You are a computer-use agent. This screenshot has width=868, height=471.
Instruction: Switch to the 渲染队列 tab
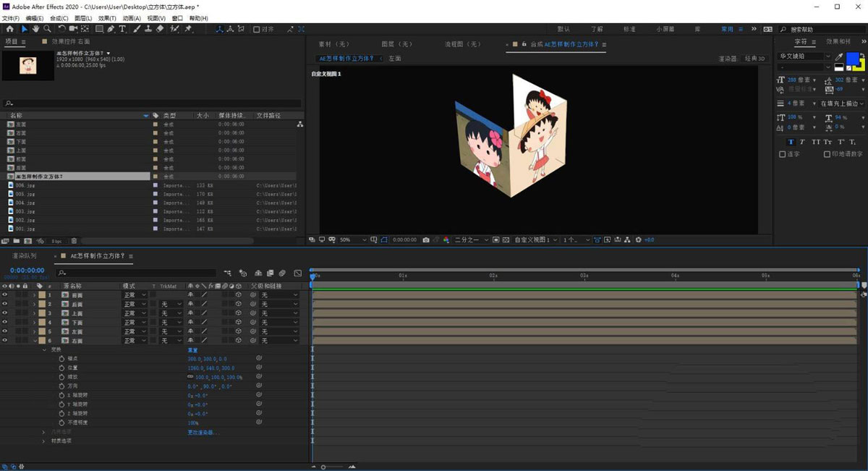click(x=24, y=256)
